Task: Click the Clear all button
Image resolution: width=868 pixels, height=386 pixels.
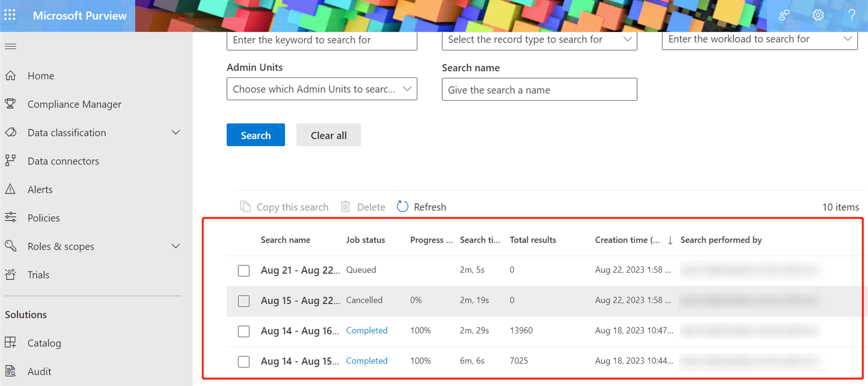Action: (x=328, y=135)
